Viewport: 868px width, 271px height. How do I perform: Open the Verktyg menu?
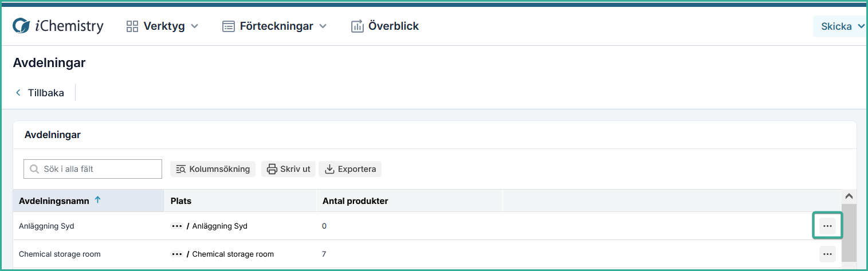pyautogui.click(x=162, y=26)
